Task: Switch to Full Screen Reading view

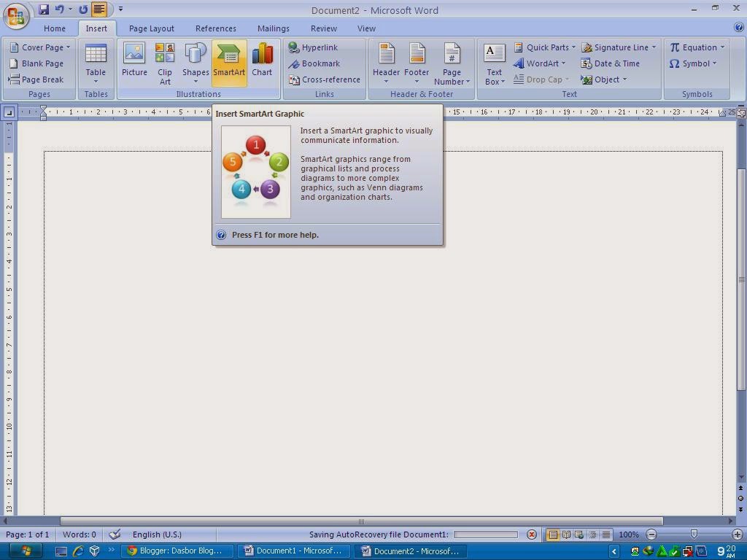Action: (566, 534)
